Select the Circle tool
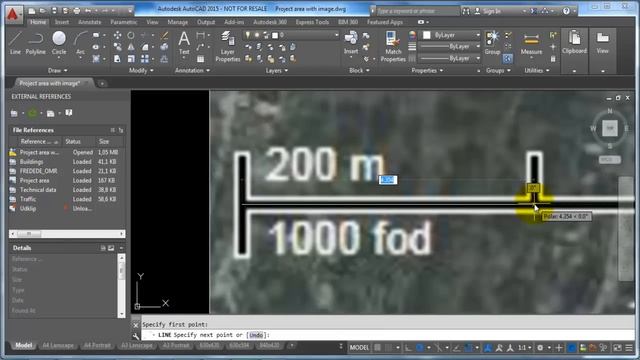 click(59, 43)
